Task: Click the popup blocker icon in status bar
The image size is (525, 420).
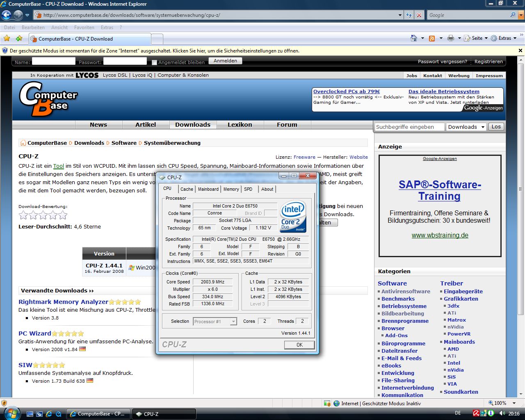Action: [x=327, y=403]
